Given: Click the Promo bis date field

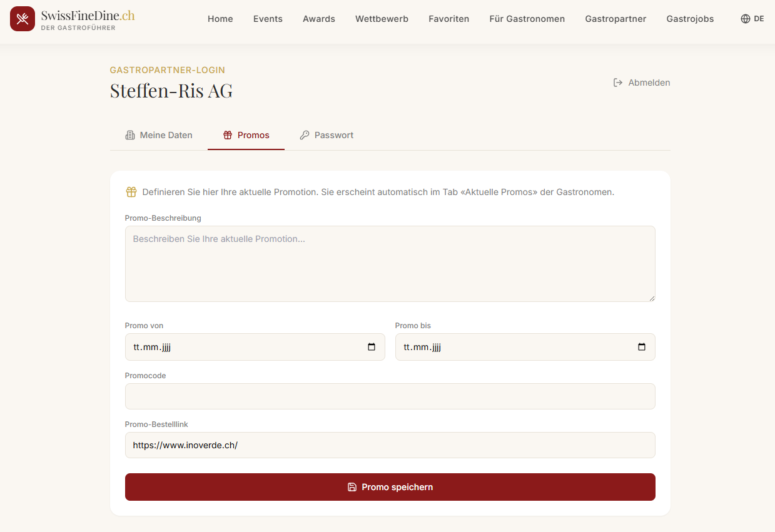Looking at the screenshot, I should [525, 347].
